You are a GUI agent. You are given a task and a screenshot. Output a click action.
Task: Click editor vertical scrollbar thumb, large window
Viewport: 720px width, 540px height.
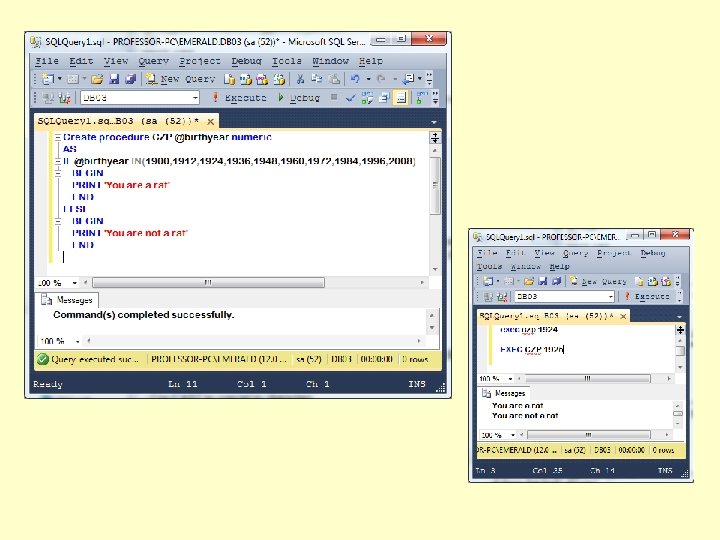[x=435, y=186]
